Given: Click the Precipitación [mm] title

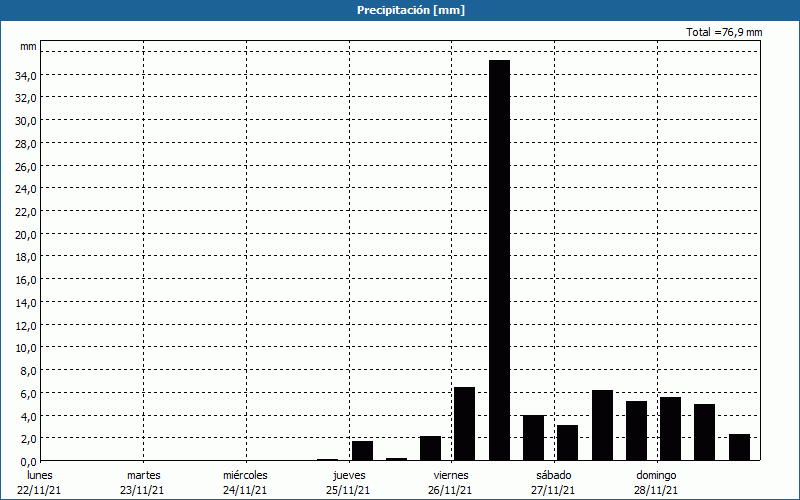Looking at the screenshot, I should click(x=411, y=10).
